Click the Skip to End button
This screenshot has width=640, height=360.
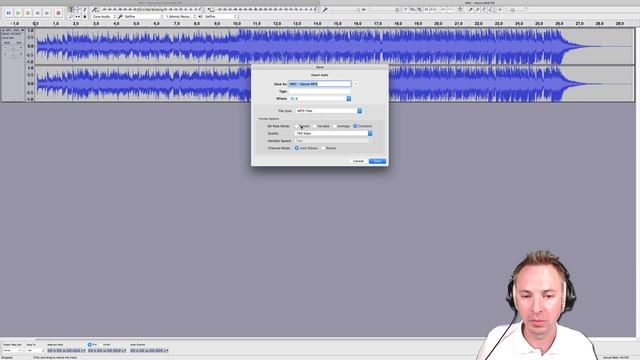47,13
